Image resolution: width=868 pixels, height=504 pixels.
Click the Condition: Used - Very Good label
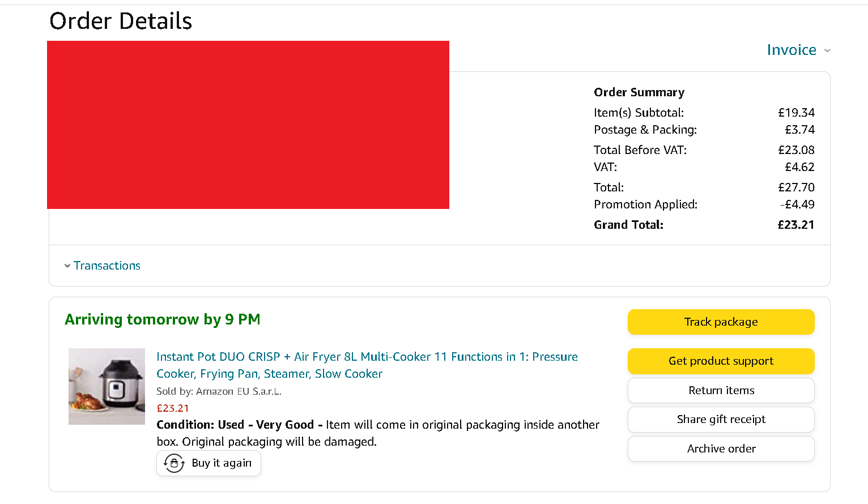tap(235, 425)
